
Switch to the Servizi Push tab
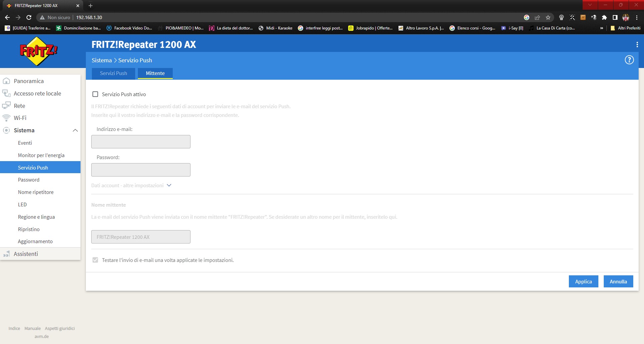click(113, 73)
